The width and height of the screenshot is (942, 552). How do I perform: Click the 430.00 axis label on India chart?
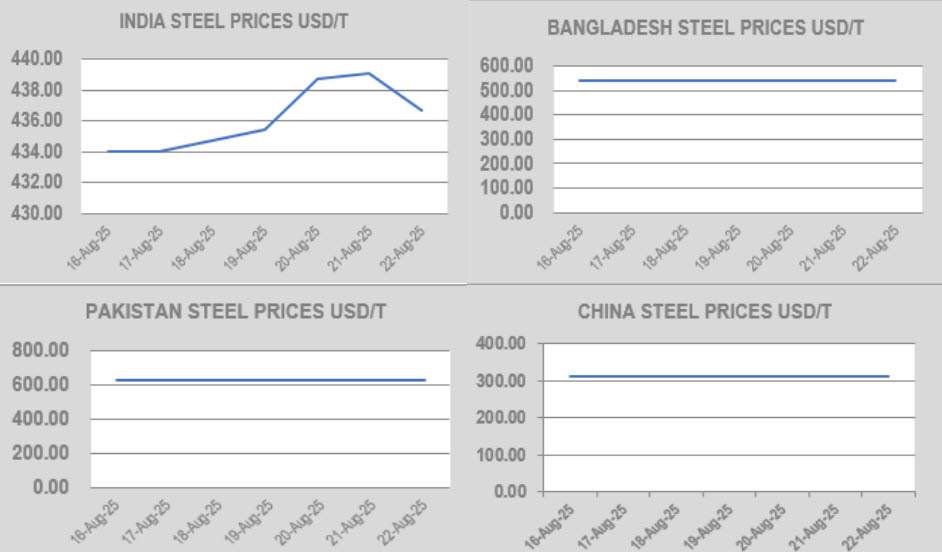tap(37, 213)
